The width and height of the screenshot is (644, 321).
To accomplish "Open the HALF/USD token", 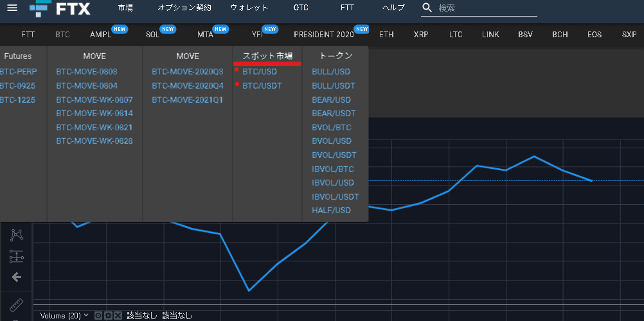I will pos(332,210).
